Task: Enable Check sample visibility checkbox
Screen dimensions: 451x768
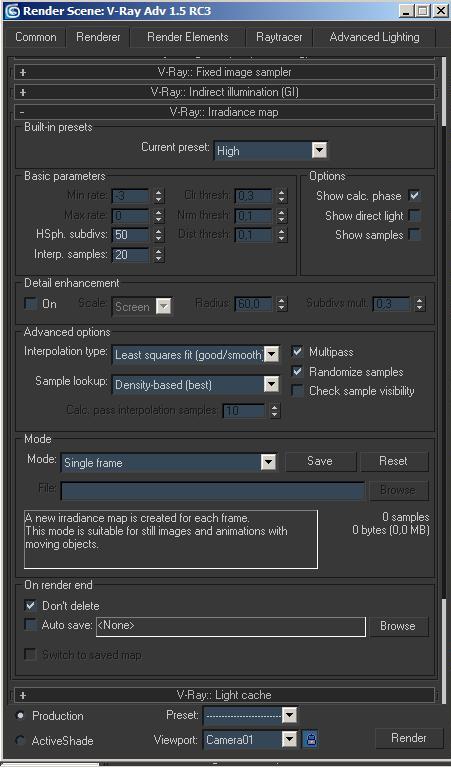Action: pyautogui.click(x=297, y=391)
